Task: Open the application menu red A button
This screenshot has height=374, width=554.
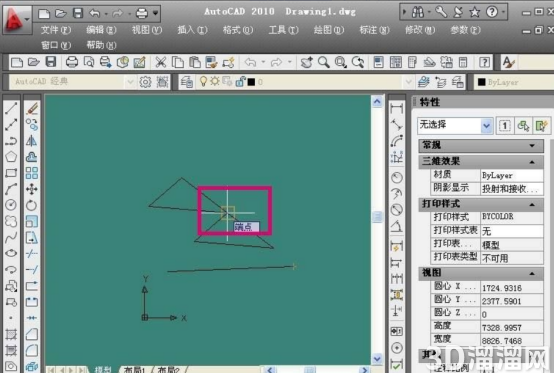Action: [x=16, y=19]
